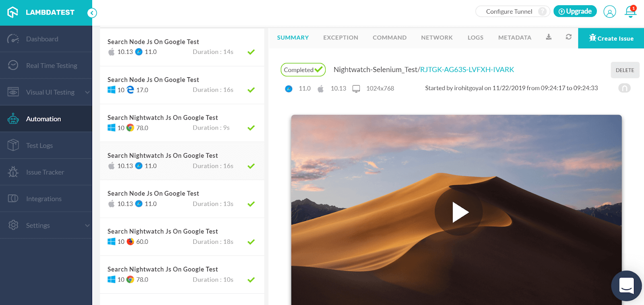The image size is (644, 305).
Task: Click the Upgrade button
Action: [x=575, y=11]
